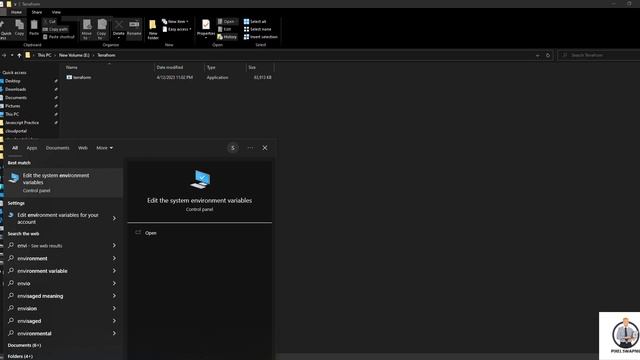Open the Easy access dropdown
This screenshot has width=640, height=360.
tap(177, 29)
